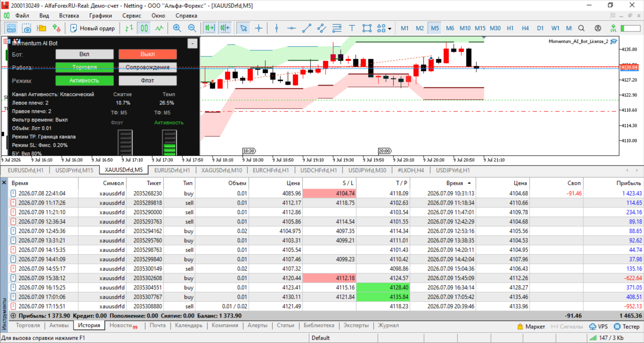Switch chart to candlestick display
The image size is (644, 343).
(144, 28)
